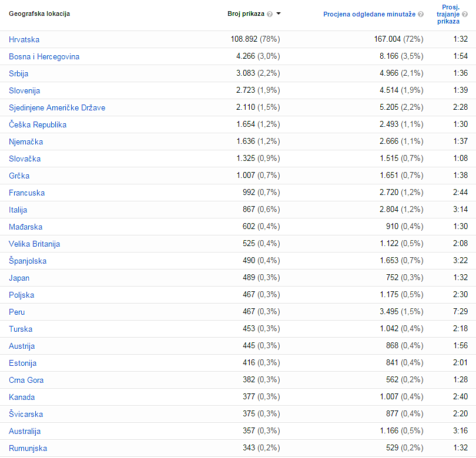Click the Broj prikaza column header text
476x458 pixels.
click(246, 14)
